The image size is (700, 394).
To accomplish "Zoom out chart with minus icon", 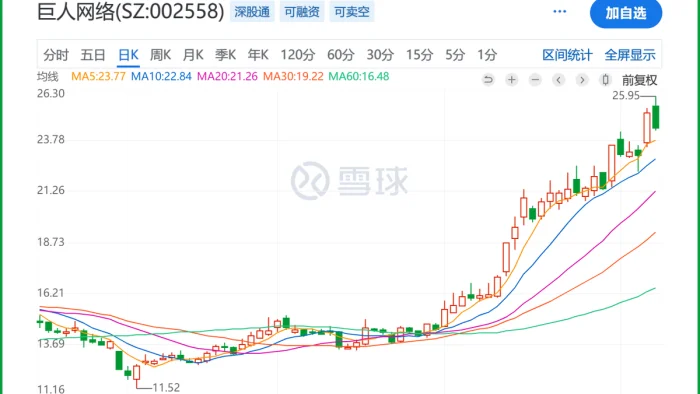I will pyautogui.click(x=535, y=80).
